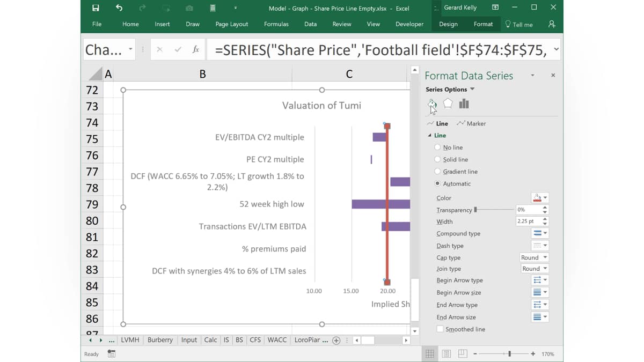Open Format Data Series pane options arrow

coord(532,76)
